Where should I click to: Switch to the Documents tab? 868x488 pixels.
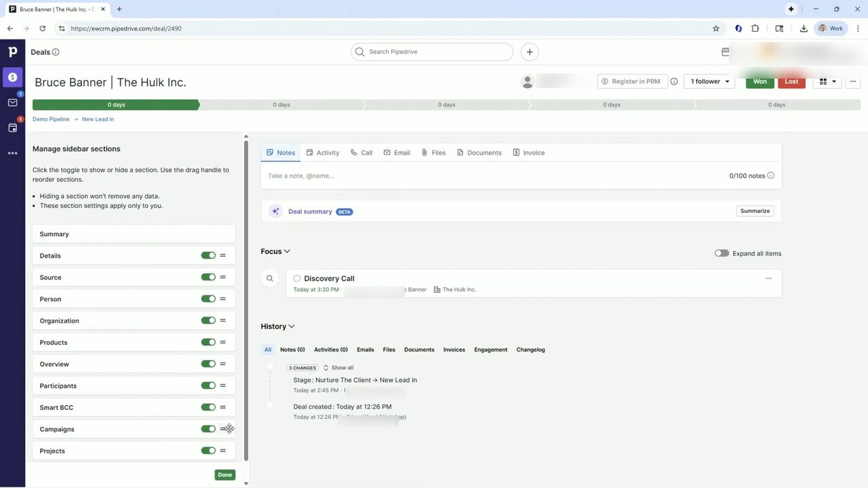(479, 153)
